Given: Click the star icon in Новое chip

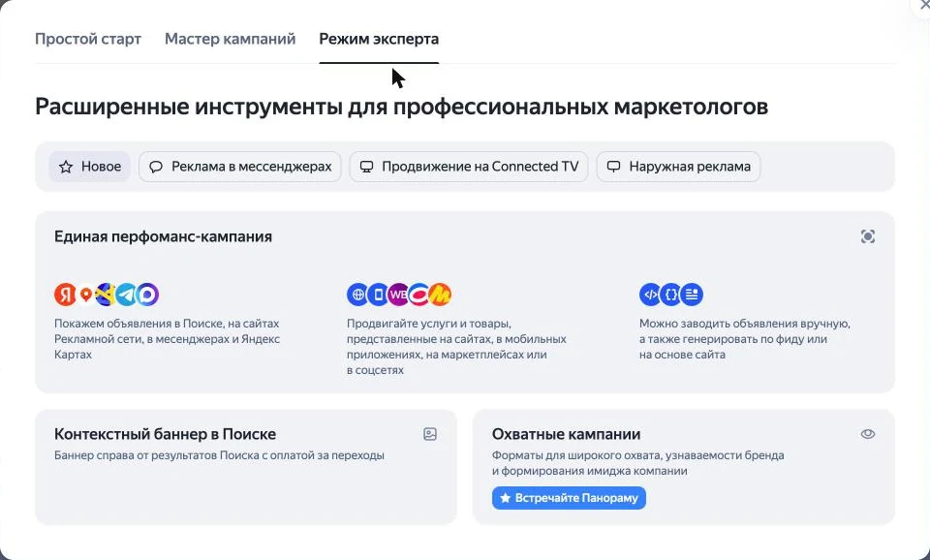Looking at the screenshot, I should click(66, 167).
